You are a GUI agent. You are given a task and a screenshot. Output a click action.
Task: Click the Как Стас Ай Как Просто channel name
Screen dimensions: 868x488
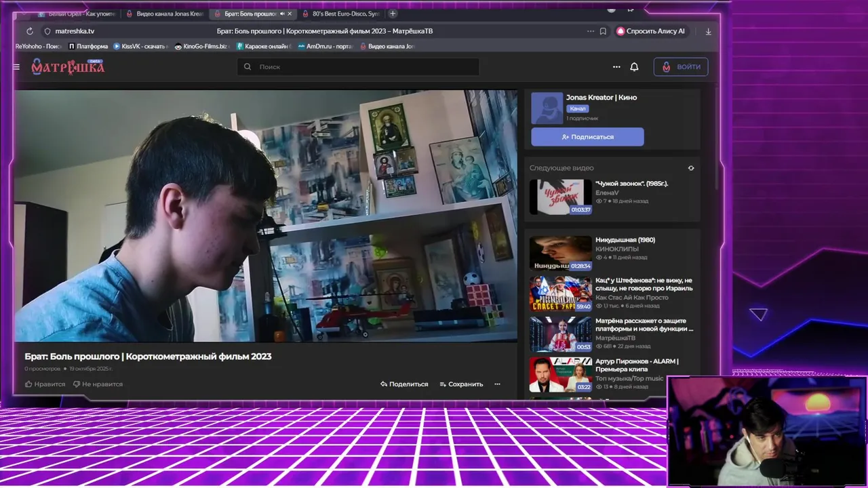click(x=632, y=298)
